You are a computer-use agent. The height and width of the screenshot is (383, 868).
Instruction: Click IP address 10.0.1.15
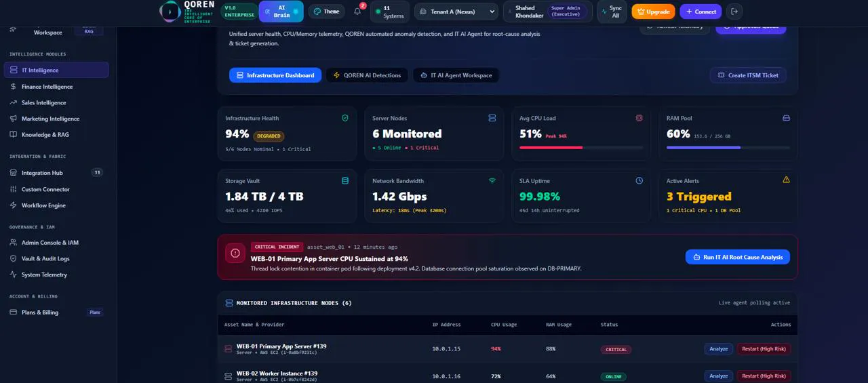446,349
